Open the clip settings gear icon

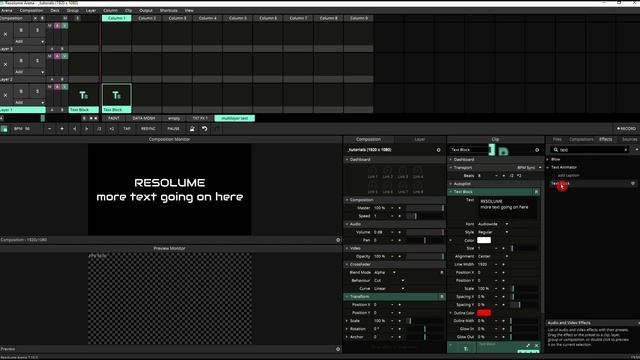point(537,150)
